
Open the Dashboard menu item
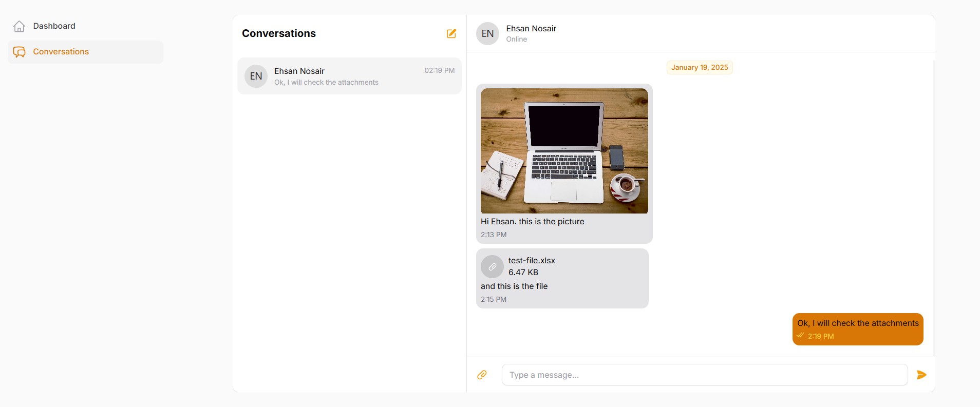click(x=86, y=26)
